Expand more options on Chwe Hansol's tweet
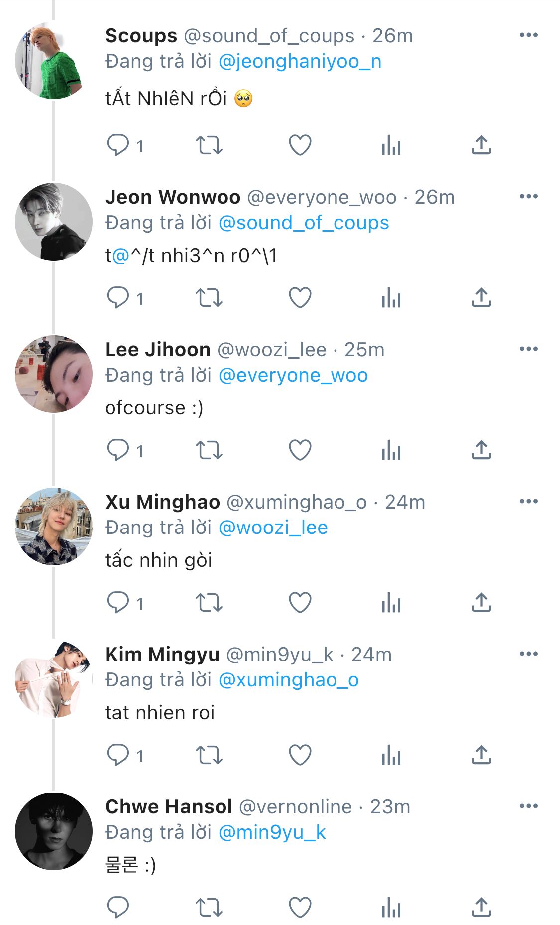This screenshot has height=925, width=560. point(528,806)
